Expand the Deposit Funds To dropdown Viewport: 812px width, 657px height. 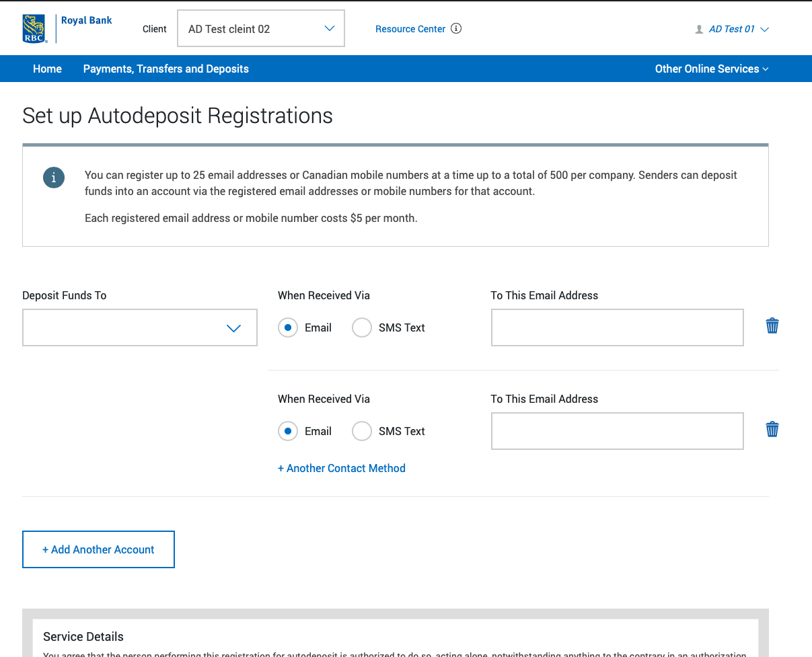coord(140,327)
